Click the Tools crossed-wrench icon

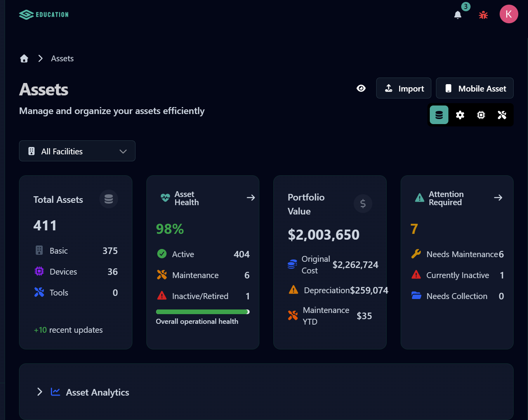pos(39,292)
